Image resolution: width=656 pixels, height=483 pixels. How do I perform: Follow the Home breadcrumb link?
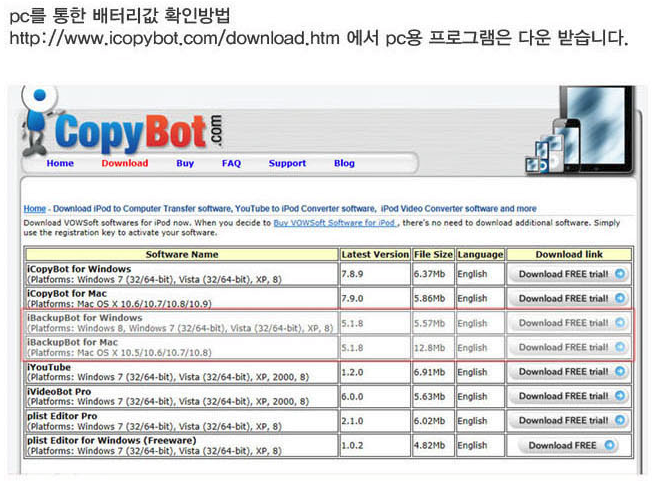click(35, 208)
